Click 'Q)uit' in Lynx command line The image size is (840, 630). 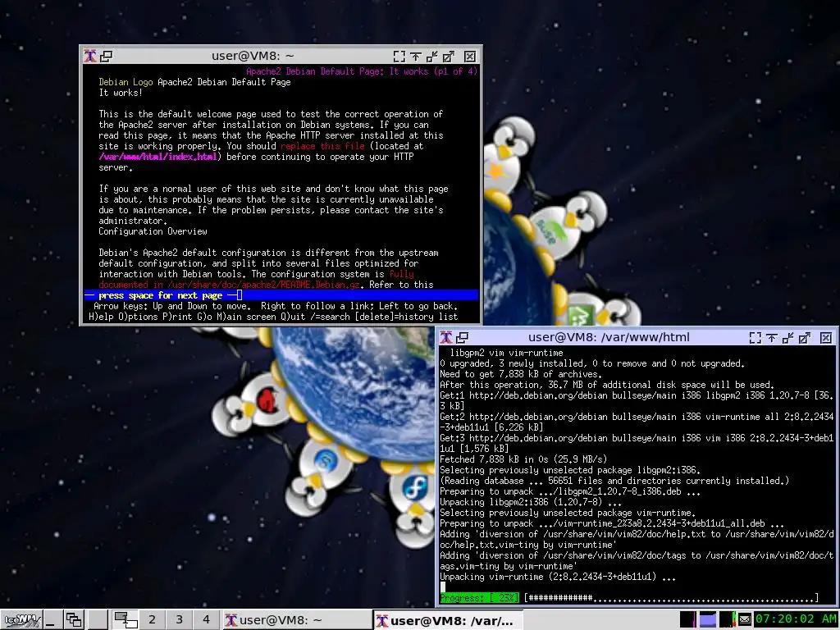293,317
